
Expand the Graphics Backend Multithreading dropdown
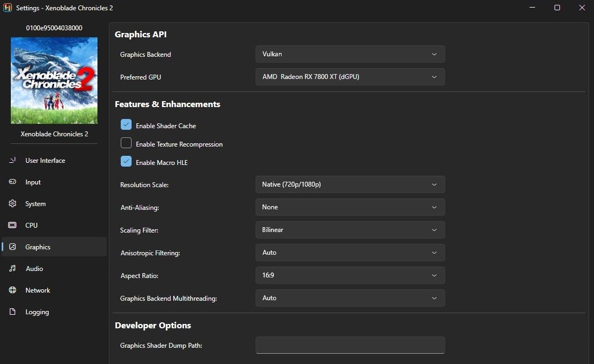[350, 298]
